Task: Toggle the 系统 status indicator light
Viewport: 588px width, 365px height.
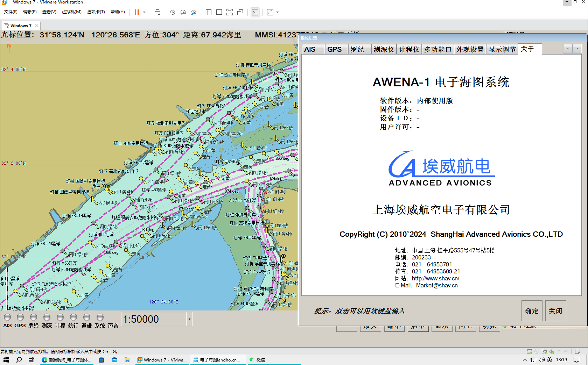Action: (100, 317)
